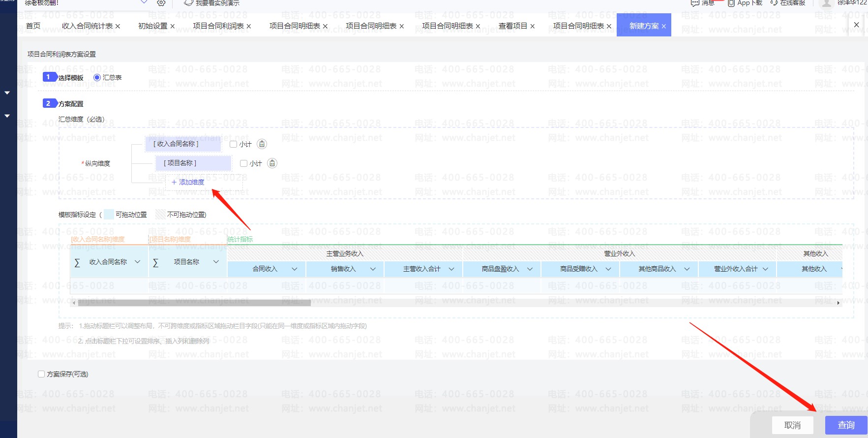Screen dimensions: 868x438
Task: Open dropdown for 商品盘盈收入 column
Action: tap(530, 269)
